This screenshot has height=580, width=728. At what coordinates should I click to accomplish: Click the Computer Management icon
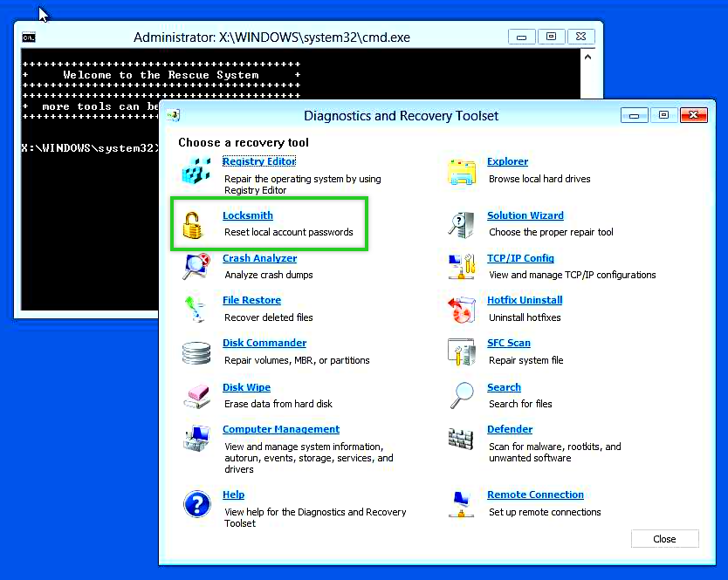196,438
